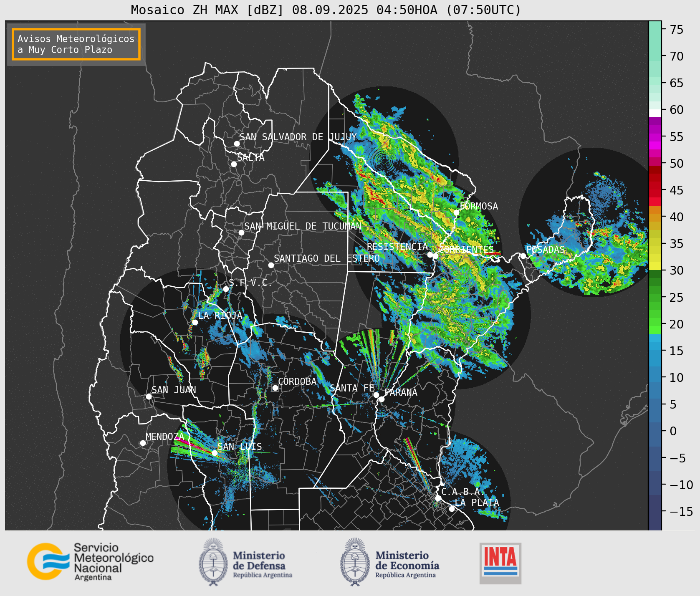Viewport: 700px width, 596px height.
Task: Click the SAN SALVADOR DE JUJUY label
Action: point(298,137)
